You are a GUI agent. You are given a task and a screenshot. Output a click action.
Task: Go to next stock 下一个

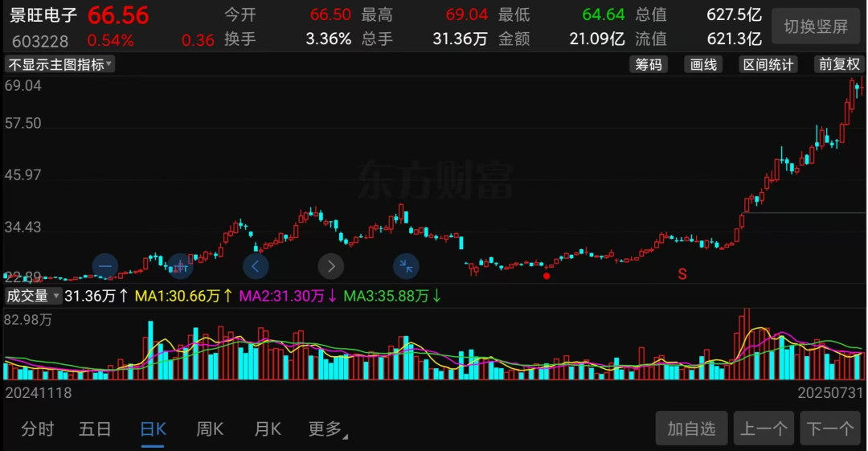(830, 428)
